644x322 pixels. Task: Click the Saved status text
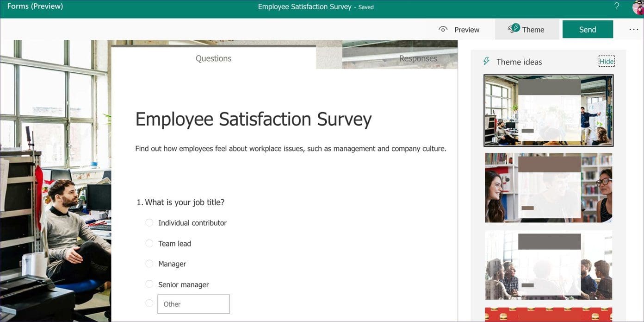tap(366, 7)
